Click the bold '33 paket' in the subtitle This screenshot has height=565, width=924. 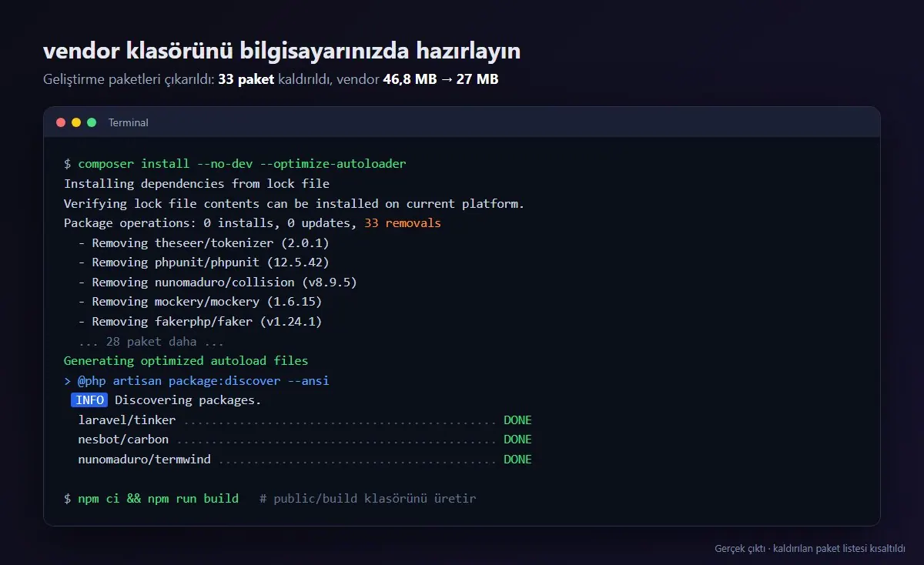pos(246,79)
